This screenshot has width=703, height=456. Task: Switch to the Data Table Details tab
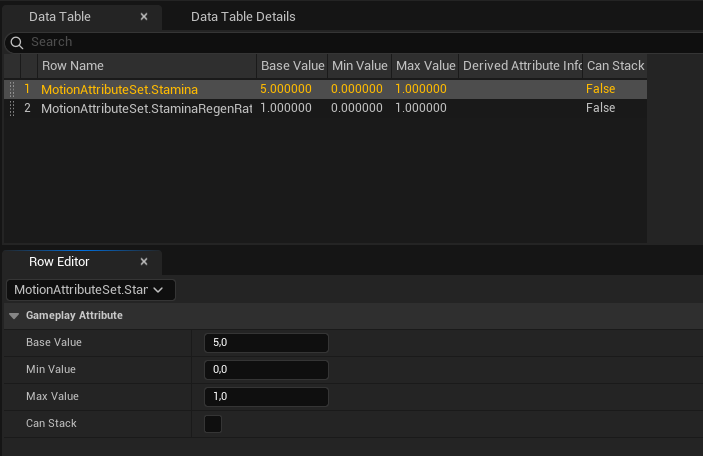pos(243,17)
